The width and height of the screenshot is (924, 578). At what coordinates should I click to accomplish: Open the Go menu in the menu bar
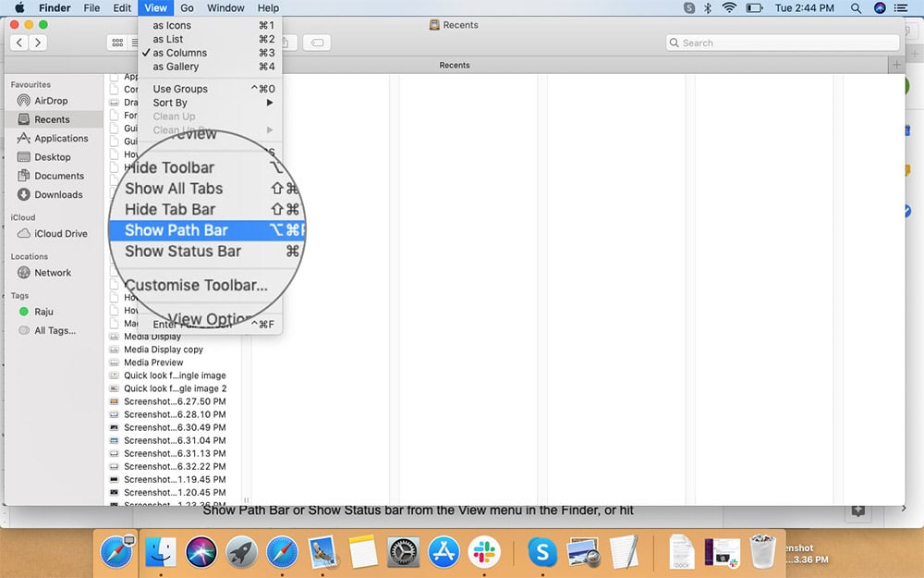(x=187, y=7)
